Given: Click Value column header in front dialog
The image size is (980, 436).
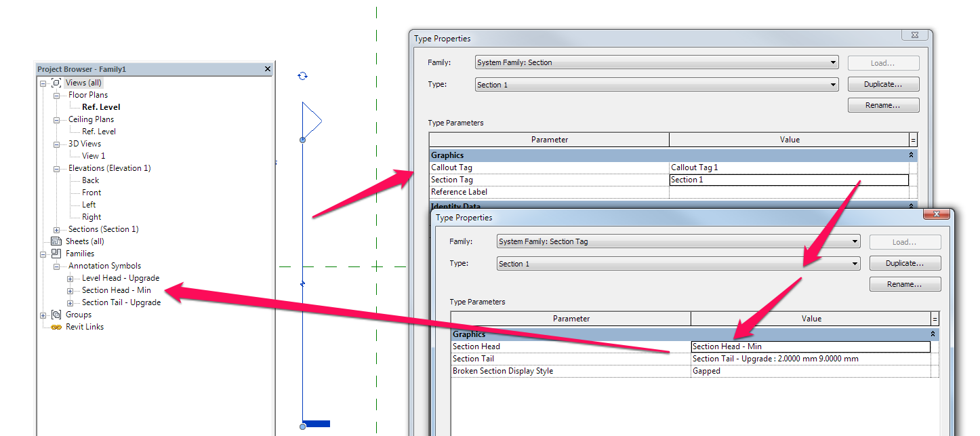Looking at the screenshot, I should 811,319.
